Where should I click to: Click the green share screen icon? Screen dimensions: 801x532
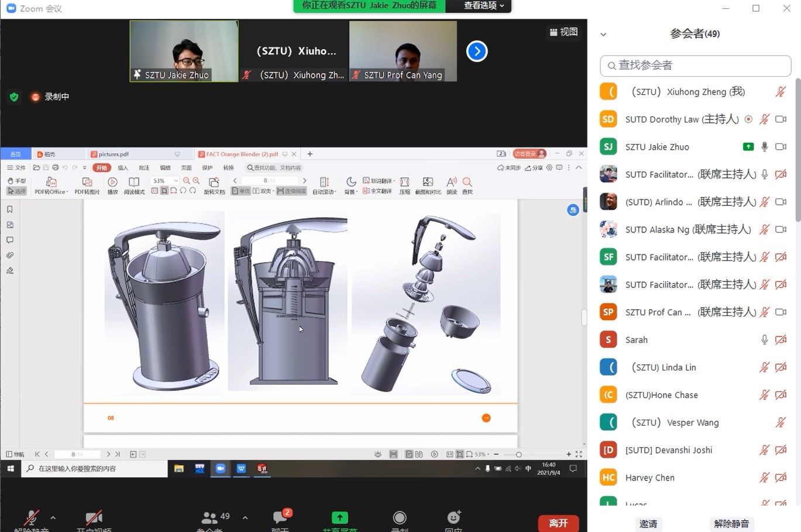coord(339,519)
